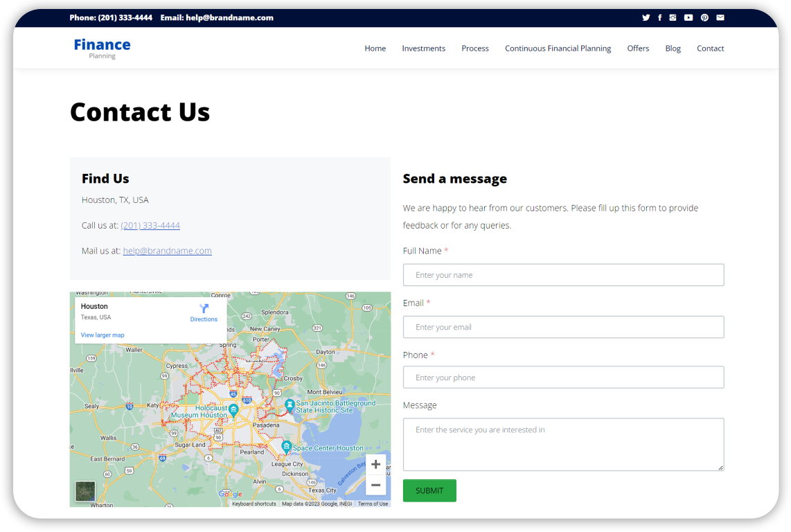Click the map Directions arrow icon

tap(204, 308)
